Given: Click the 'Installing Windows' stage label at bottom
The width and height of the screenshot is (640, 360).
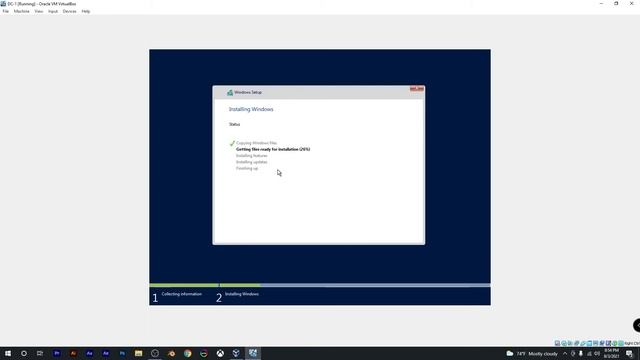Looking at the screenshot, I should coord(242,294).
